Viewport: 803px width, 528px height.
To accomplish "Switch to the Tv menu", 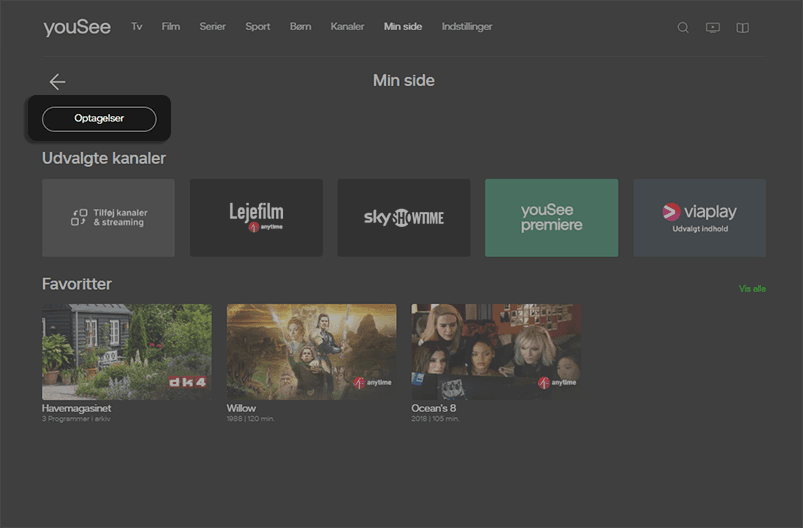I will (137, 27).
